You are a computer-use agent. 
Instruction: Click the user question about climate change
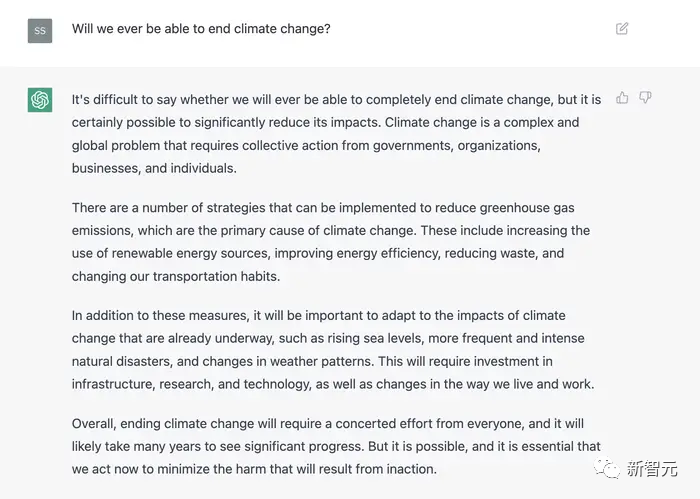(201, 29)
